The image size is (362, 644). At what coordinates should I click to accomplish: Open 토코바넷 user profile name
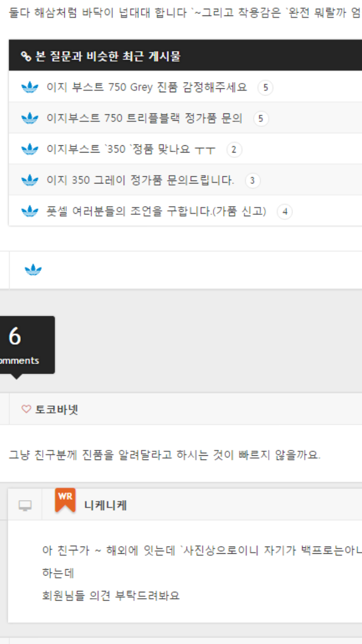(56, 409)
